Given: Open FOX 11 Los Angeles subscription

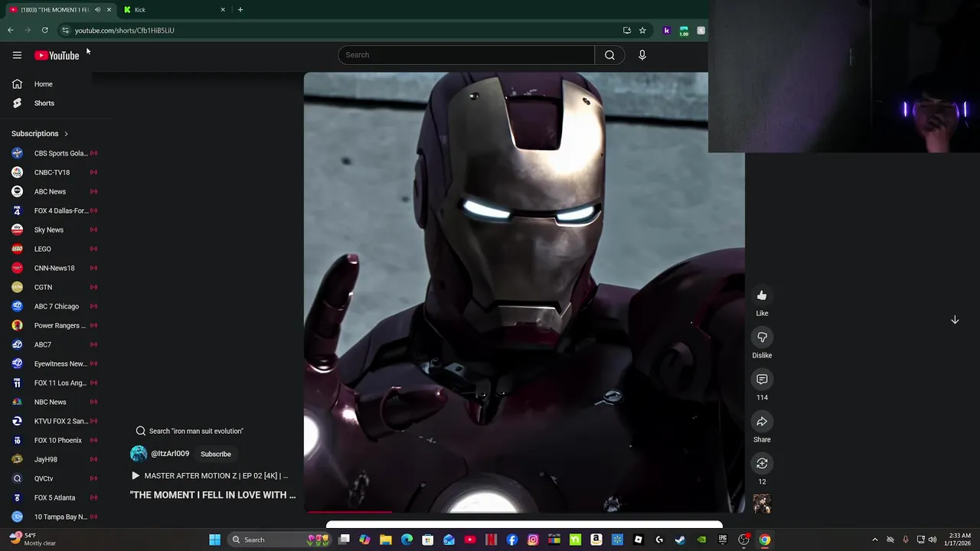Looking at the screenshot, I should pos(54,383).
